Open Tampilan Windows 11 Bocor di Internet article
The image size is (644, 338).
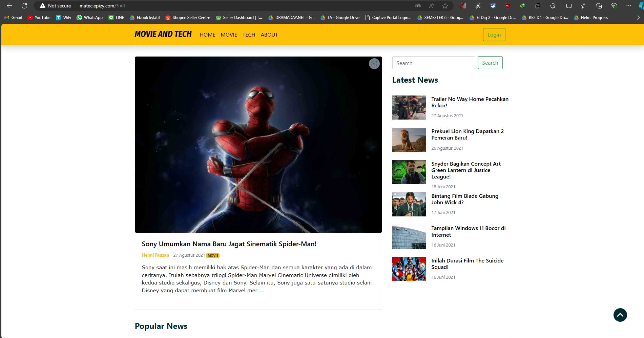[469, 231]
